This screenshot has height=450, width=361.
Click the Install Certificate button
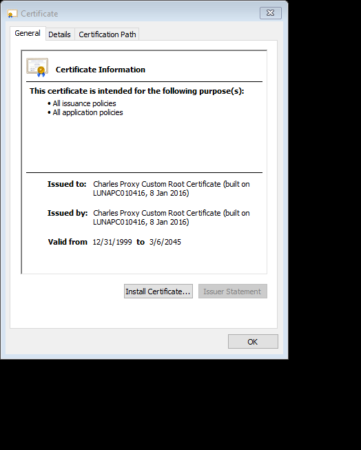[158, 291]
